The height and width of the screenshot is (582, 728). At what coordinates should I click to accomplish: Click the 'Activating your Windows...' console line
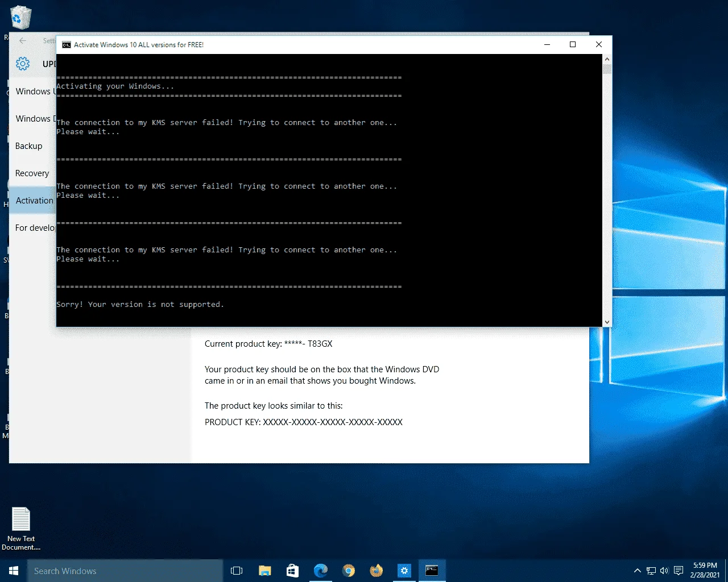(115, 86)
